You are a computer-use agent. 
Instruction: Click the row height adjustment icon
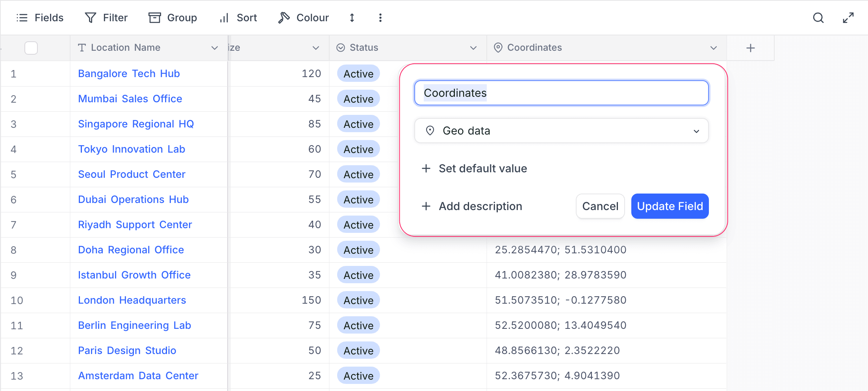coord(352,17)
